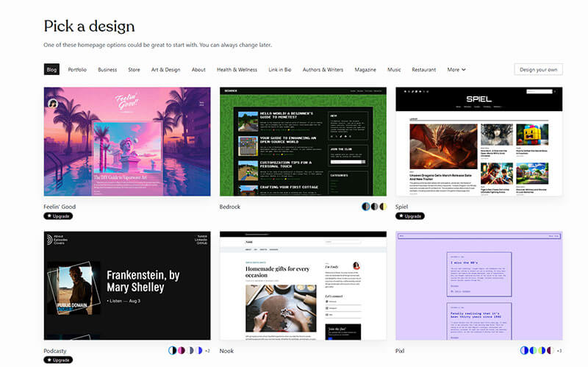
Task: Open the Art & Design category
Action: pyautogui.click(x=165, y=70)
